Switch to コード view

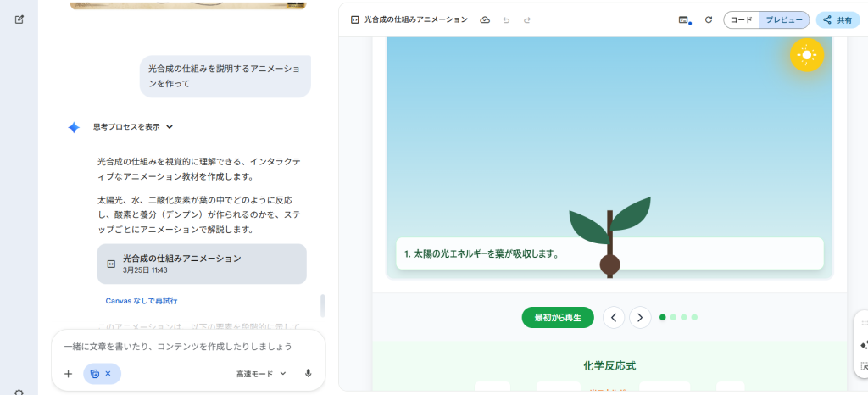(x=741, y=19)
